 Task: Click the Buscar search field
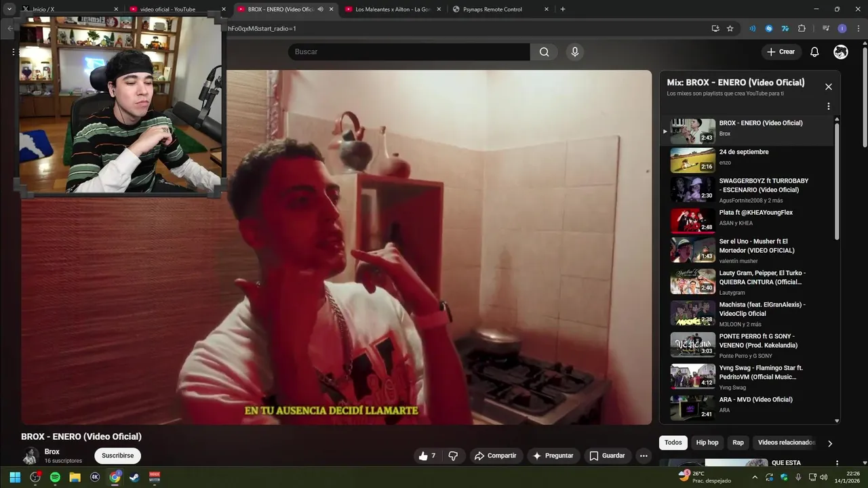point(409,52)
